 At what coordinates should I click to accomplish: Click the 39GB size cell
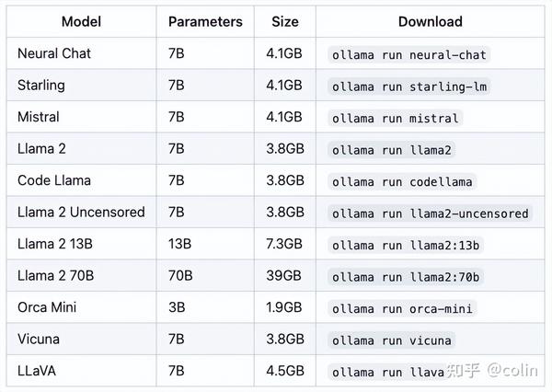click(x=285, y=276)
